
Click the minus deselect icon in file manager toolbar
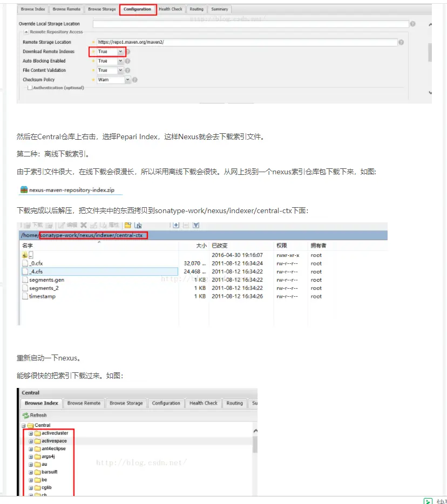[186, 225]
